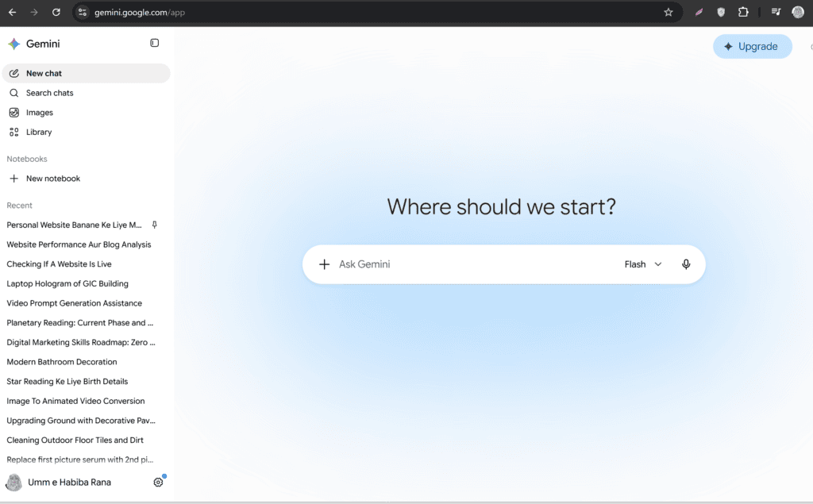
Task: Open chat 'Laptop Hologram of GIC Building'
Action: (x=67, y=283)
